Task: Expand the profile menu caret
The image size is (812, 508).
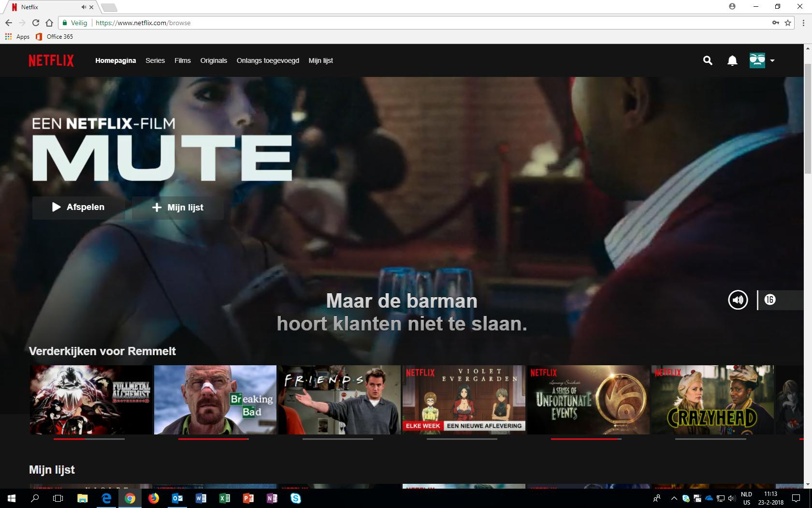Action: [x=772, y=60]
